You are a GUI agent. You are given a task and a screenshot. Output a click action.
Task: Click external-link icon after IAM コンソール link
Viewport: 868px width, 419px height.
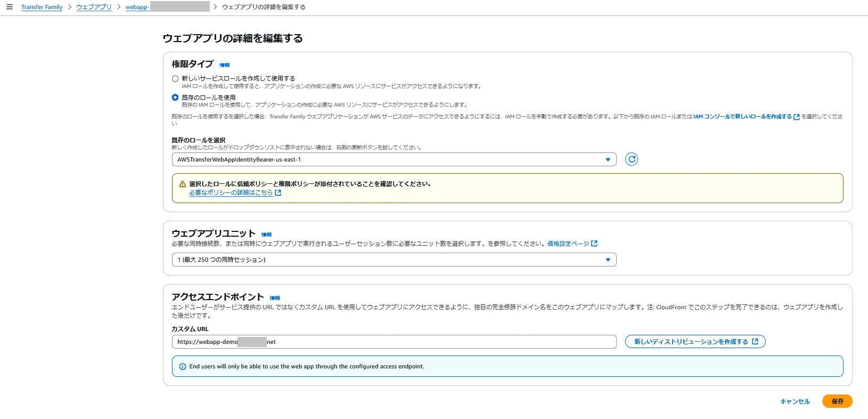(797, 117)
